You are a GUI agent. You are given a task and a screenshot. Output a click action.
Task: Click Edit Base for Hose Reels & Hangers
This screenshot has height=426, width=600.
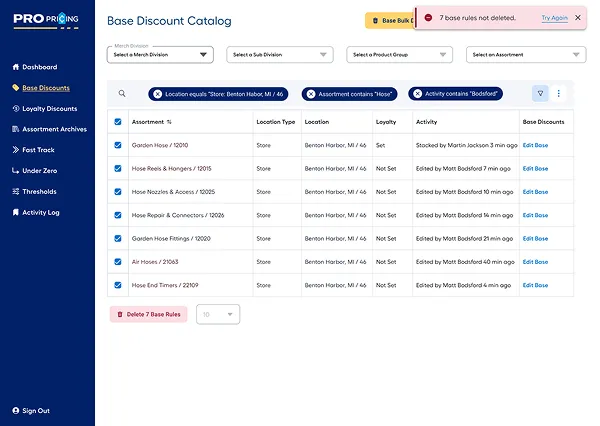[535, 168]
